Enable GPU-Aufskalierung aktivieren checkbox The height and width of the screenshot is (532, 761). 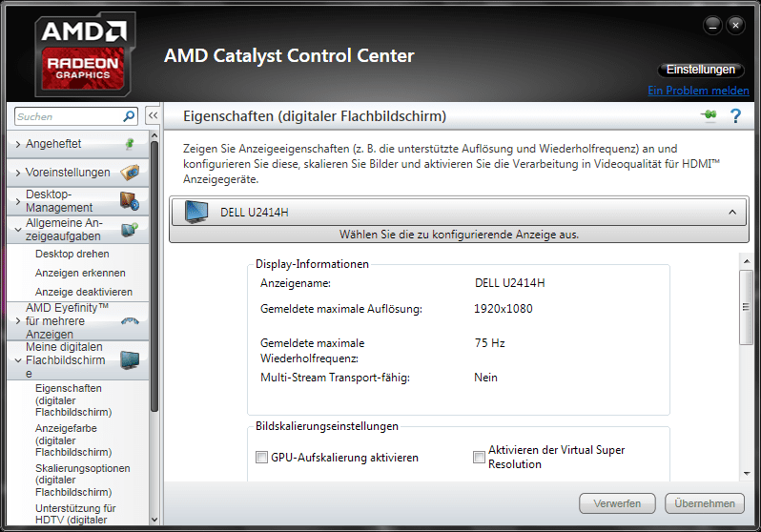click(x=261, y=458)
